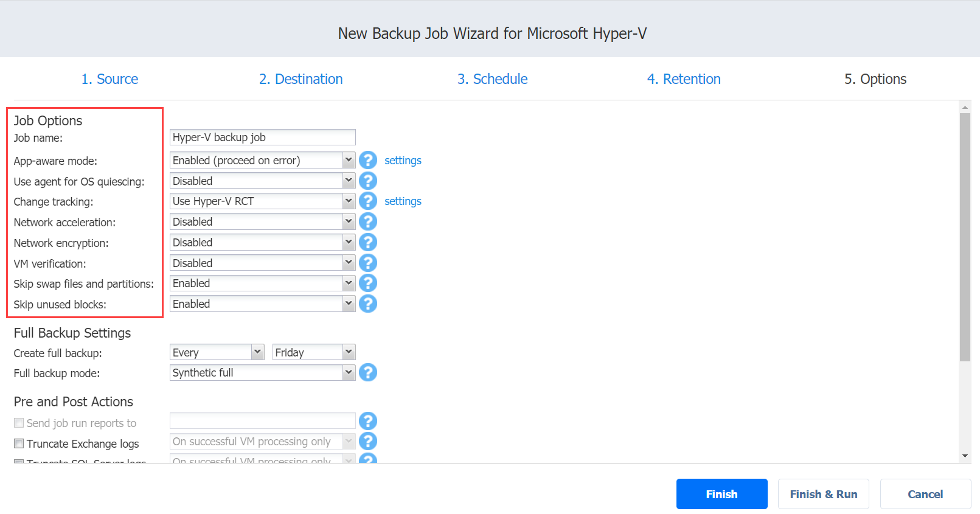
Task: Open App-aware mode settings link
Action: coord(403,161)
